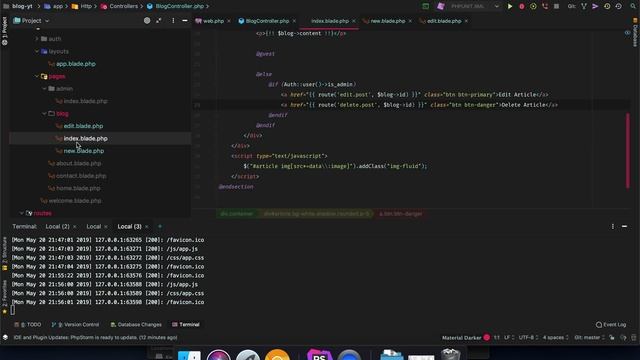Add a new terminal session with plus icon
The image size is (640, 360).
tap(160, 227)
